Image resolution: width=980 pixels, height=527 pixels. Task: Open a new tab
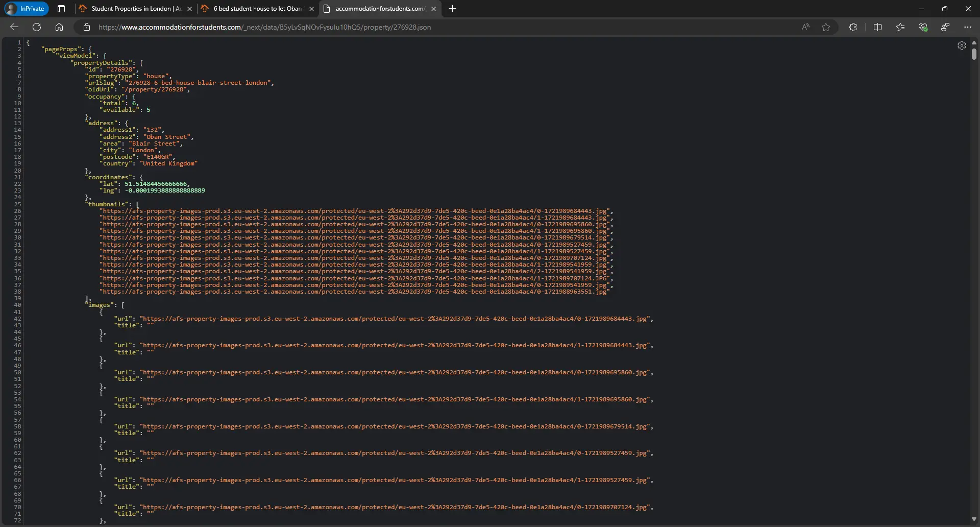coord(452,9)
